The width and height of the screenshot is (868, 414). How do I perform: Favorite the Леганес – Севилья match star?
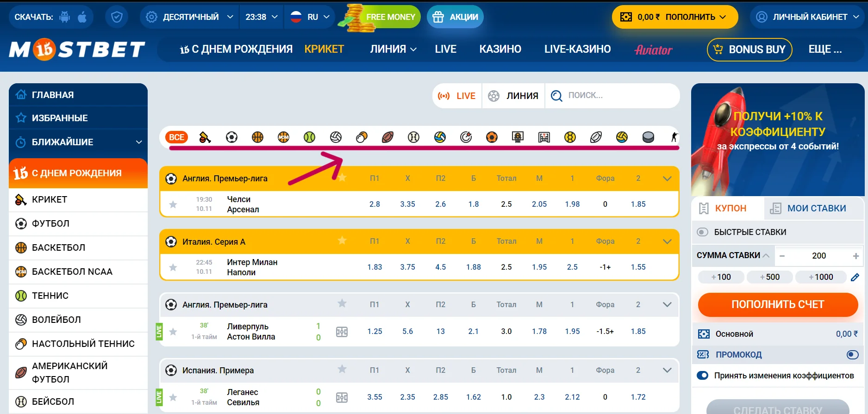pyautogui.click(x=173, y=397)
